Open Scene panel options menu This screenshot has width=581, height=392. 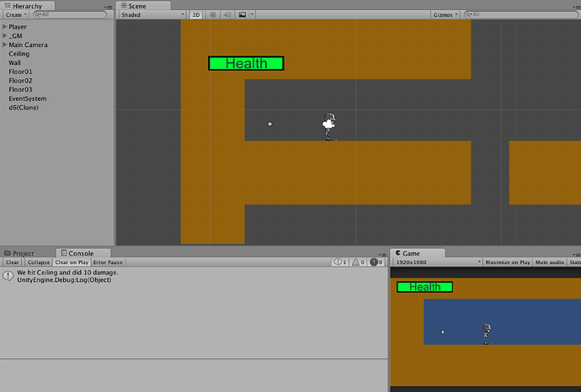point(577,7)
